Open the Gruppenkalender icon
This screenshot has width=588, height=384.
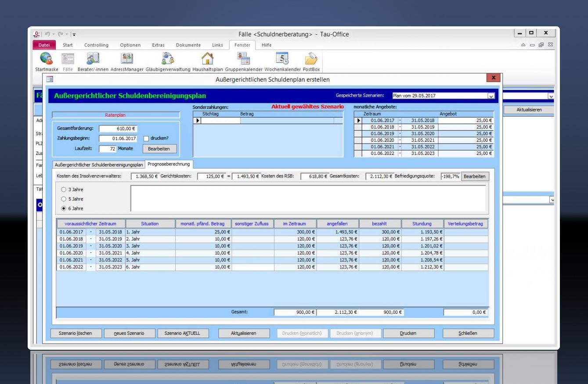tap(243, 59)
